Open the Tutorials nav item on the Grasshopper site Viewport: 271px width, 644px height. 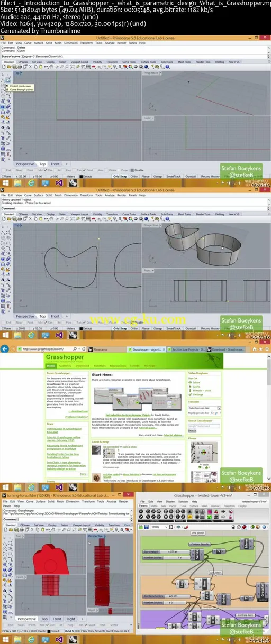(100, 365)
